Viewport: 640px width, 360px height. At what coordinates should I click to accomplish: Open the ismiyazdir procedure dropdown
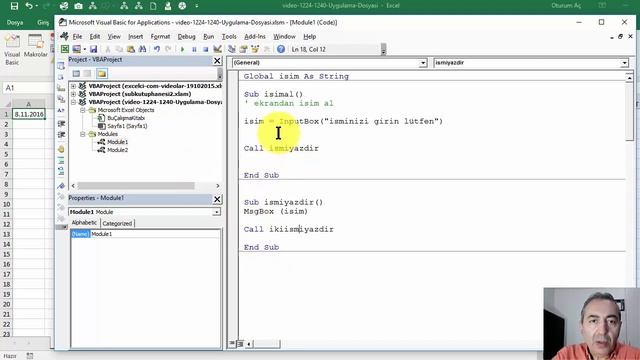(624, 63)
